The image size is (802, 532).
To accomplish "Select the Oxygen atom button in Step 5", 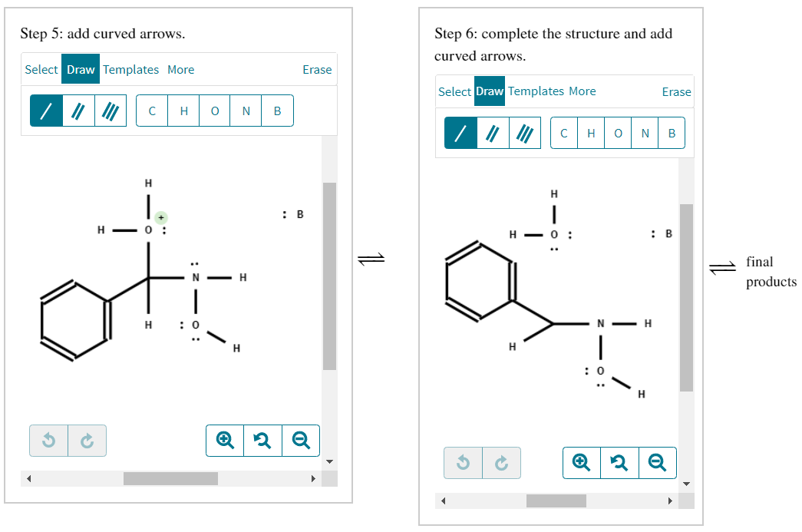I will pos(214,110).
